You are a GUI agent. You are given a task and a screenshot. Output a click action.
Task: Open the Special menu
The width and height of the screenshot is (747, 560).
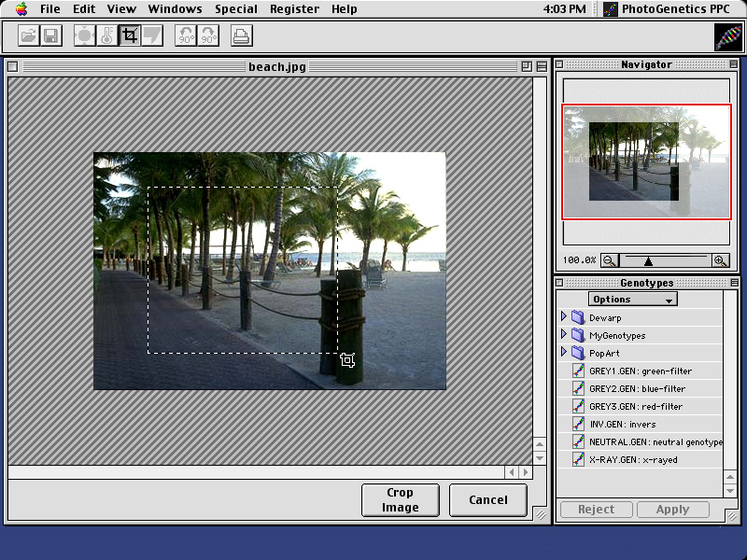pyautogui.click(x=236, y=9)
